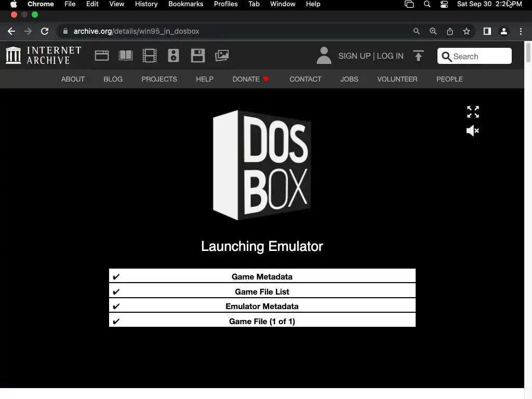Go back to the previous page
The height and width of the screenshot is (399, 532).
[x=11, y=31]
